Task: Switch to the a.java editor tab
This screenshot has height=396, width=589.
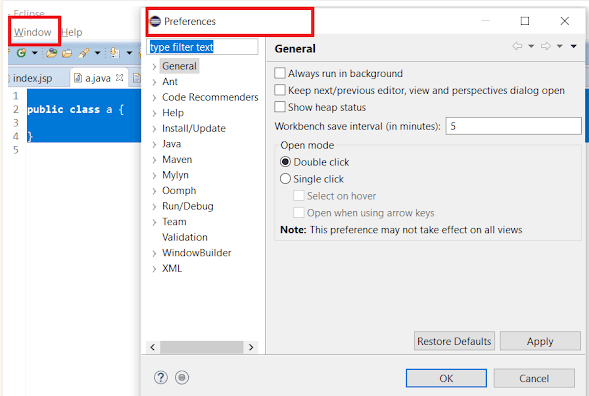Action: coord(98,78)
